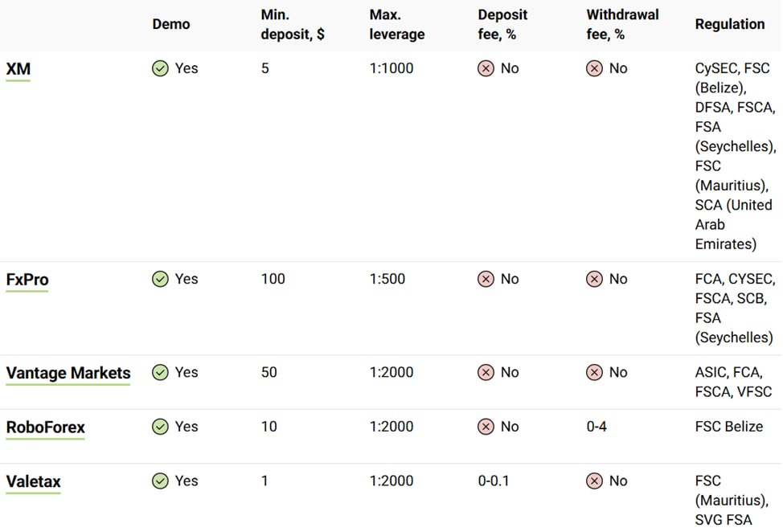
Task: Click Vantage Markets' red Deposit fee X icon
Action: click(486, 373)
